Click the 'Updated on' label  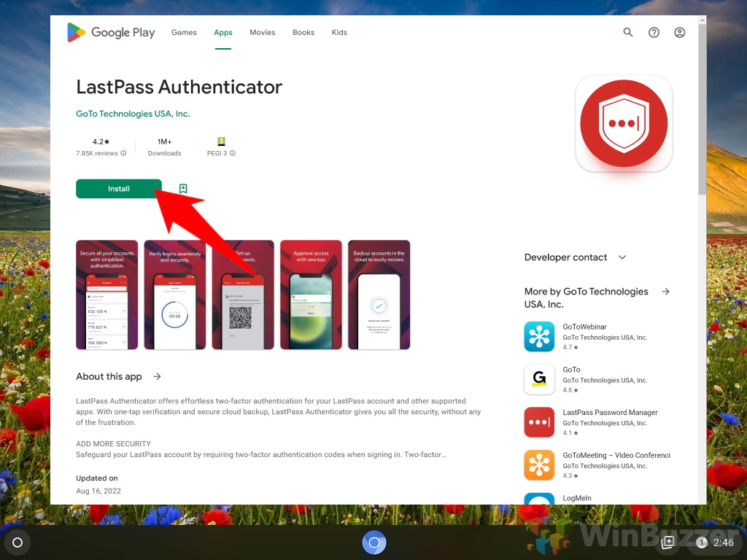97,478
